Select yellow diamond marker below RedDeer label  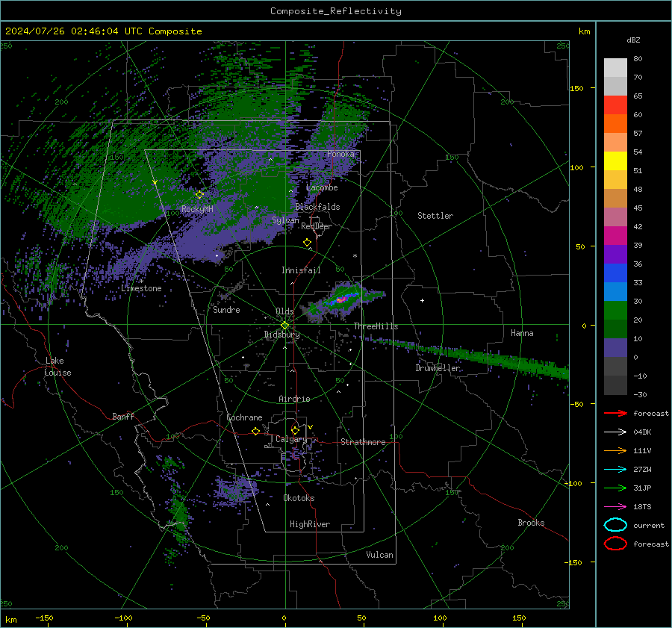tap(307, 243)
